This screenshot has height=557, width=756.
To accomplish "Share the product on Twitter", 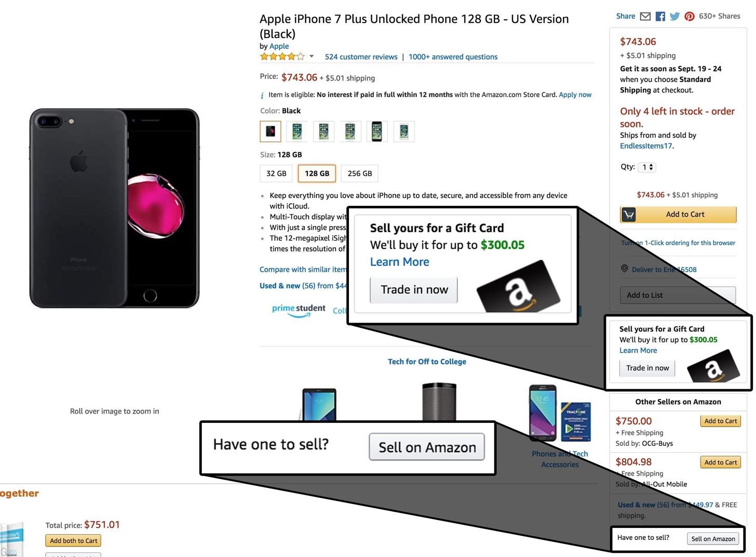I will click(x=675, y=17).
